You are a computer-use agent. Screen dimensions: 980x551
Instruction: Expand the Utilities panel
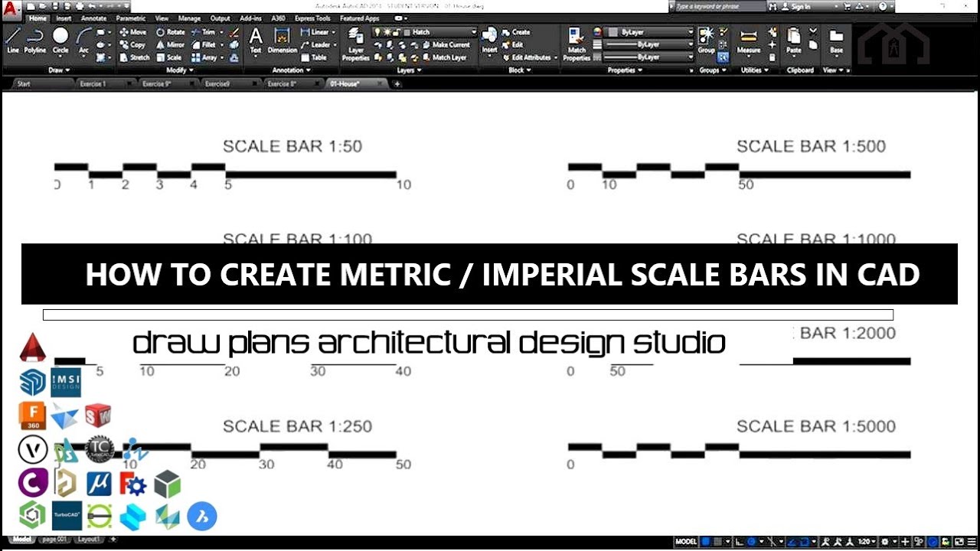pos(754,70)
